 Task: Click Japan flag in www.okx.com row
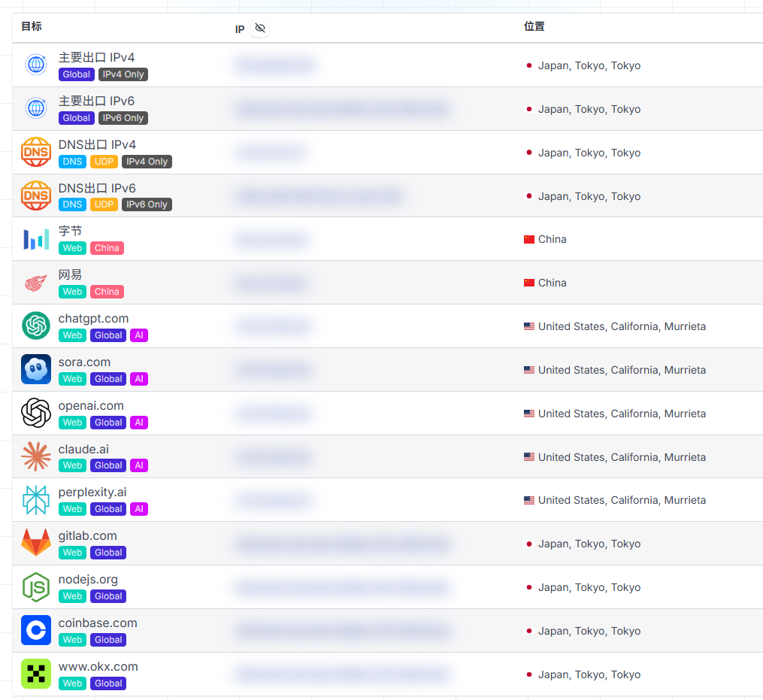[529, 674]
